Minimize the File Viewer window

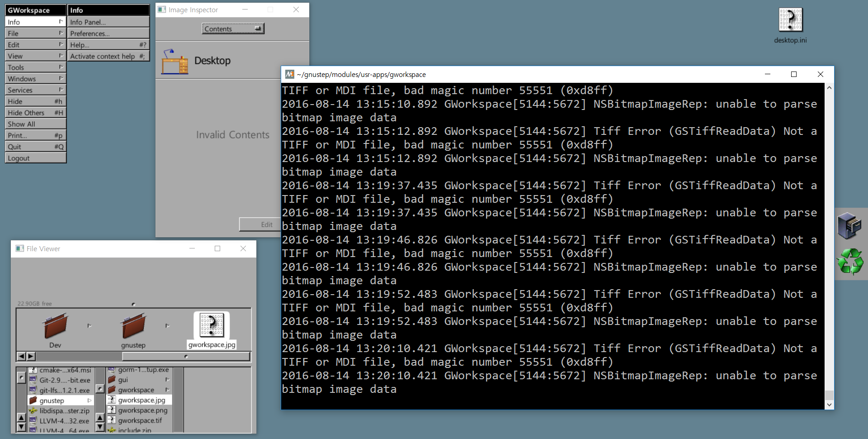pyautogui.click(x=192, y=248)
